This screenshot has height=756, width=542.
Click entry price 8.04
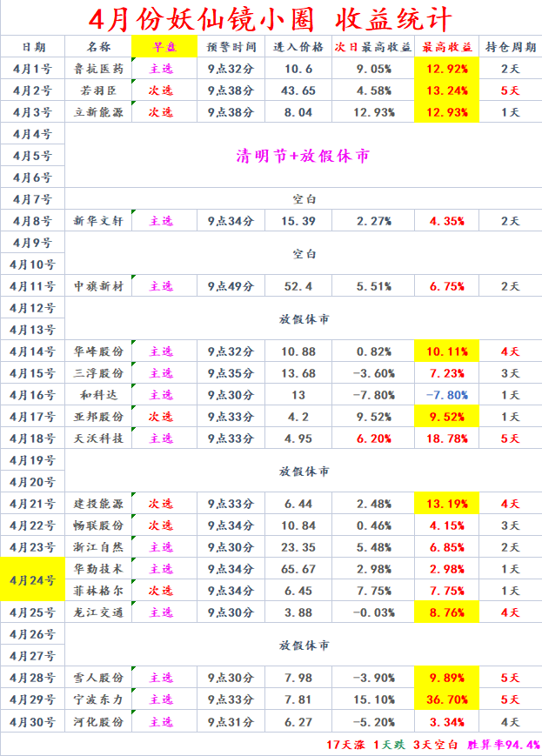(298, 112)
